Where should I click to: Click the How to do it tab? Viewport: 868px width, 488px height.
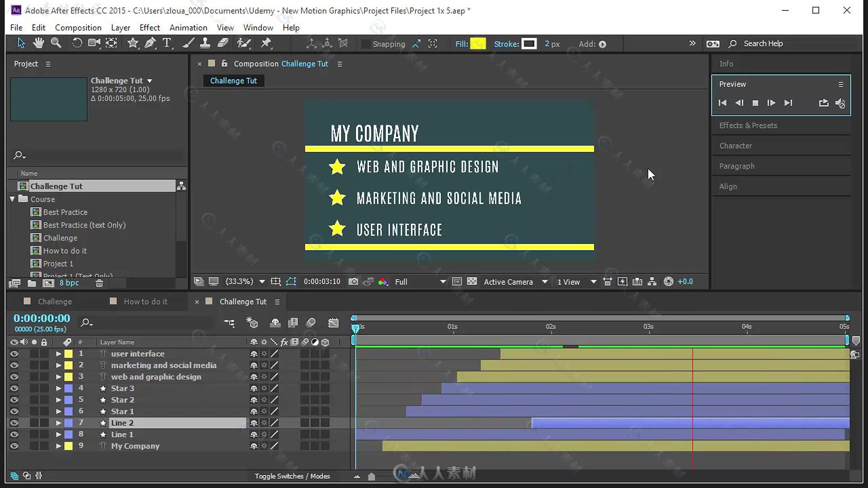pos(146,301)
